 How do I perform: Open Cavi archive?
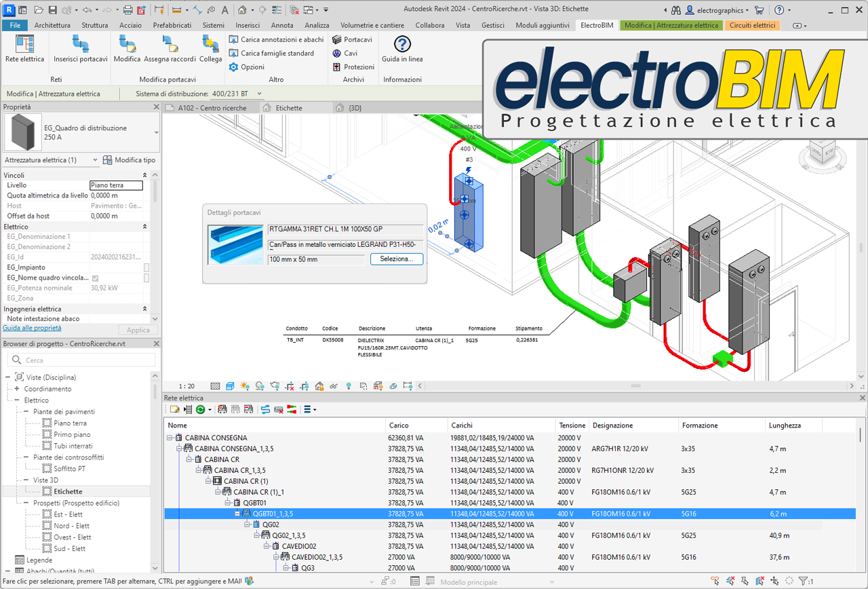pos(345,53)
